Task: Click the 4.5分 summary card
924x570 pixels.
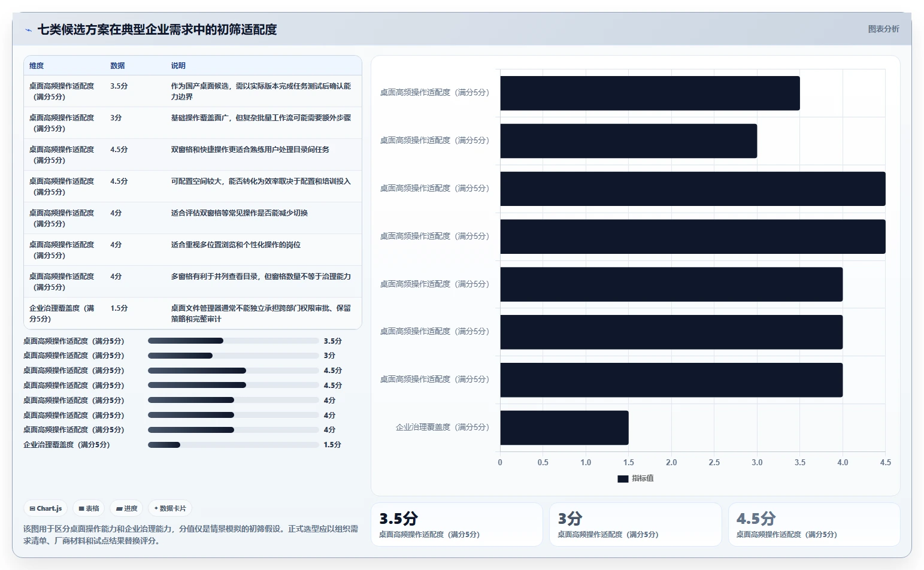Action: (x=814, y=524)
